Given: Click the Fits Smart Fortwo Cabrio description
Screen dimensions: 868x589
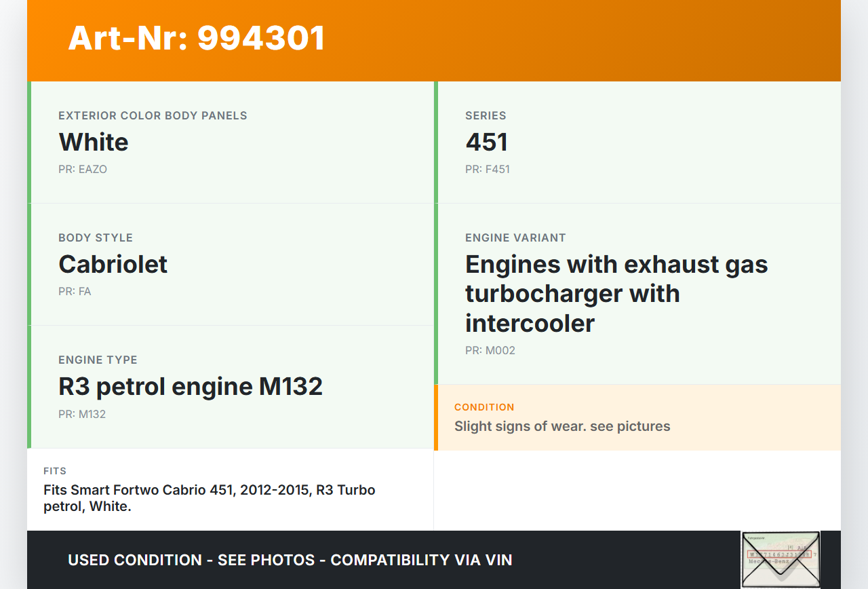Looking at the screenshot, I should [x=209, y=498].
